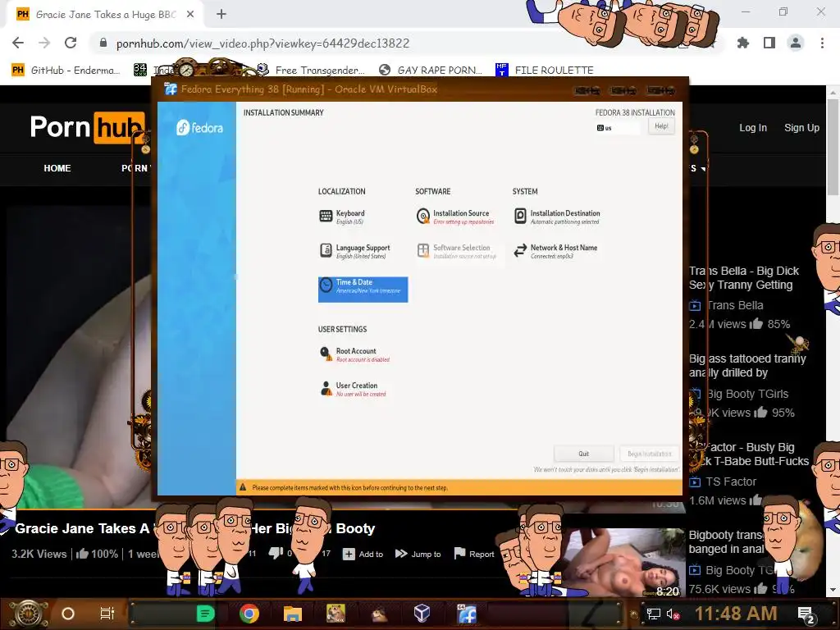Open Keyboard settings in Fedora installer
This screenshot has width=840, height=630.
tap(342, 217)
